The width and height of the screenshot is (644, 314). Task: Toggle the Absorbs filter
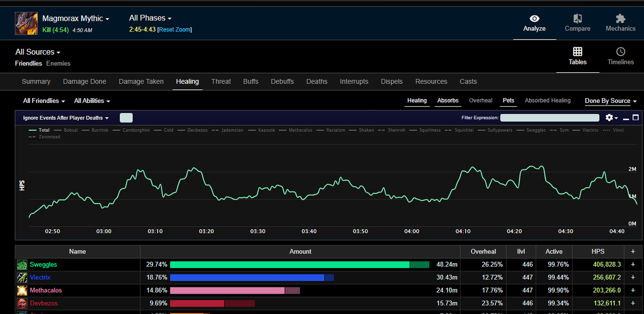pos(448,100)
